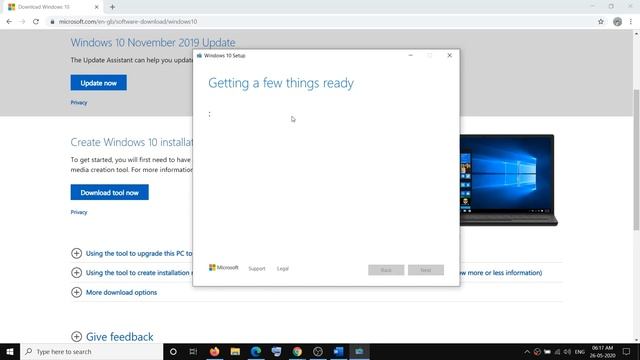Open the Chrome icon on the taskbar
640x360 pixels.
(297, 351)
